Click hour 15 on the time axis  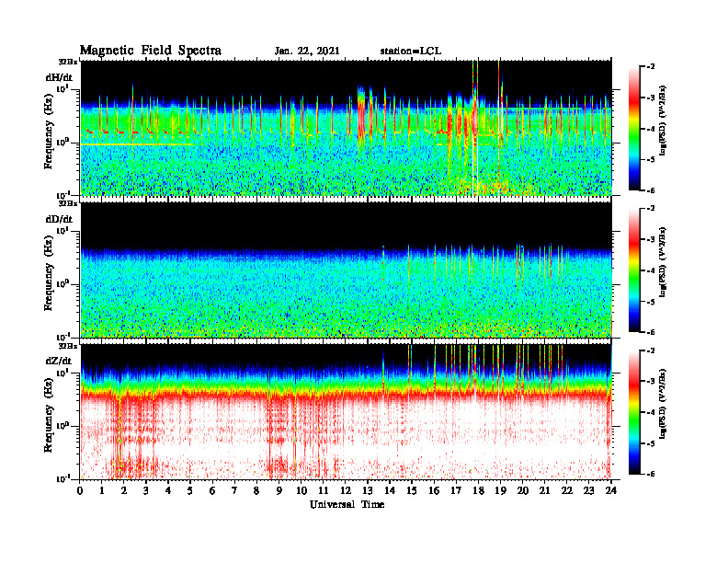[412, 490]
